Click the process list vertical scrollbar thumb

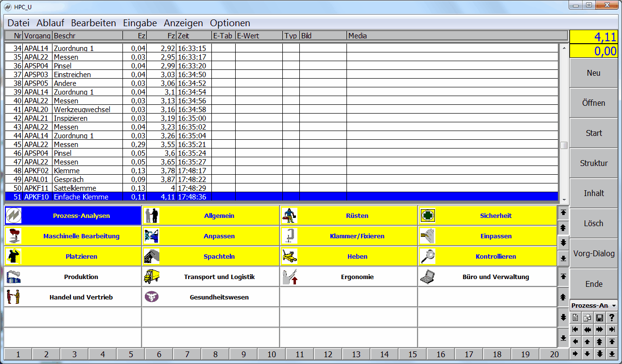[564, 146]
